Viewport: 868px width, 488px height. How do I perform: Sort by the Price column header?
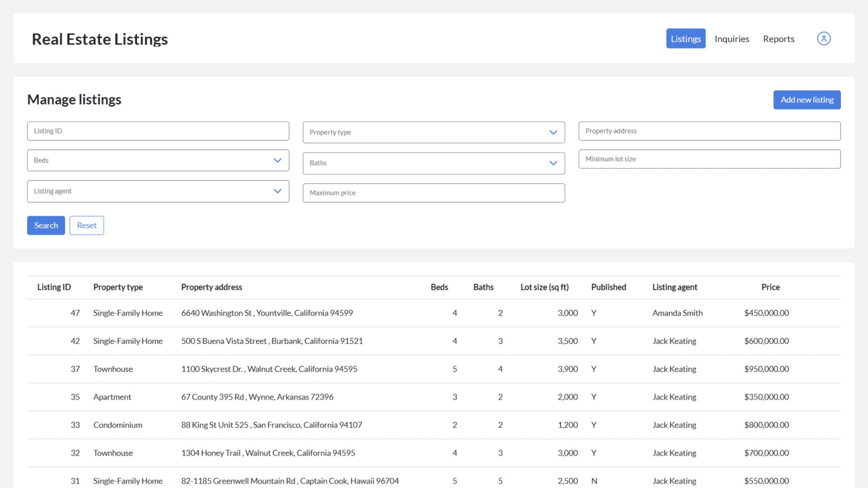tap(770, 287)
